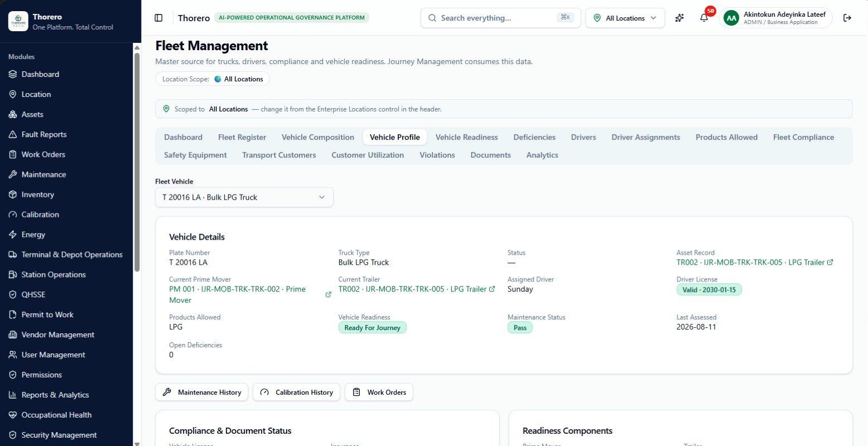Screen dimensions: 868x446
Task: Click the All Locations scope chip
Action: (213, 79)
